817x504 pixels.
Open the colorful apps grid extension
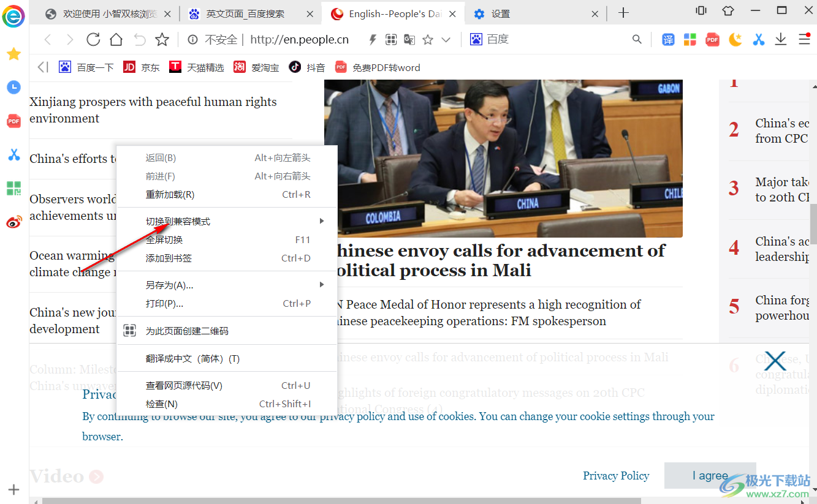[x=690, y=40]
